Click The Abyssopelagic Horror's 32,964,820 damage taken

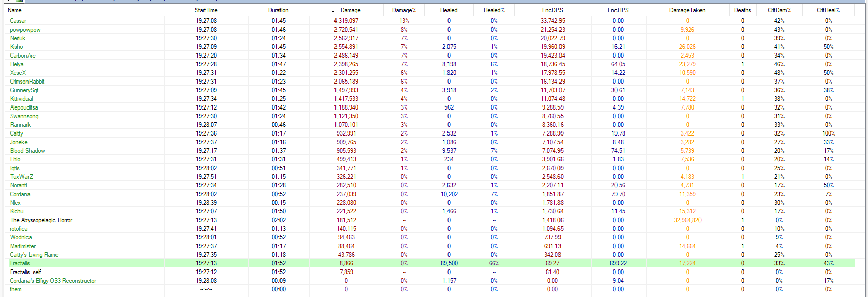pos(687,220)
